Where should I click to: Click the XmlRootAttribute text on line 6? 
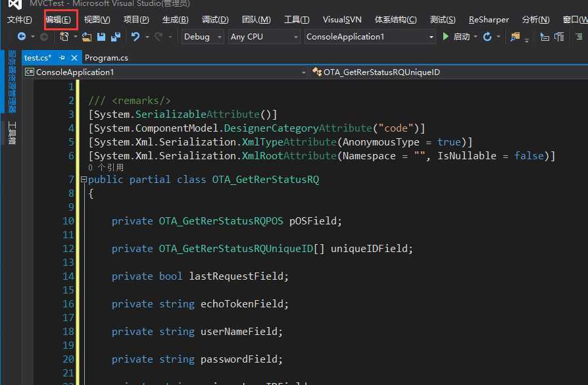point(289,156)
